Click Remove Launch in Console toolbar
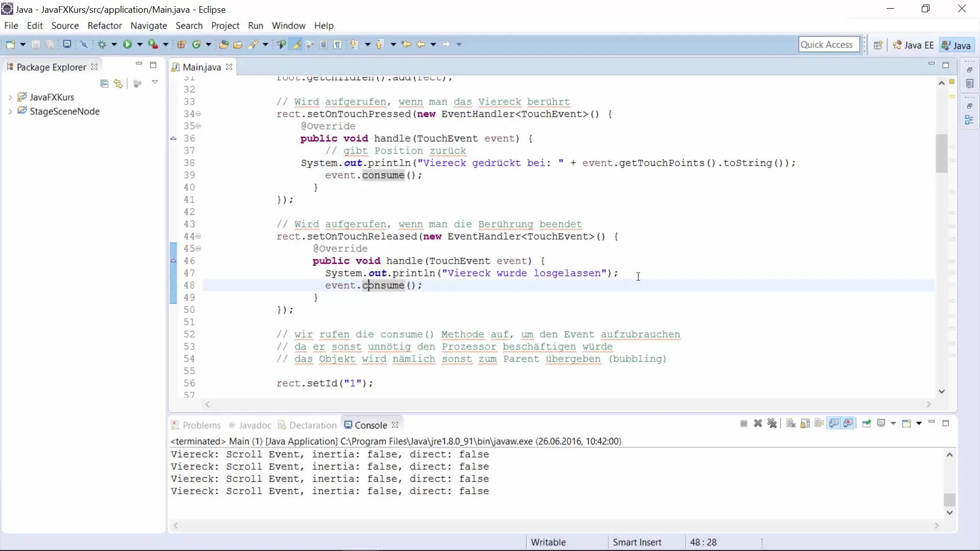Viewport: 980px width, 551px height. coord(758,423)
